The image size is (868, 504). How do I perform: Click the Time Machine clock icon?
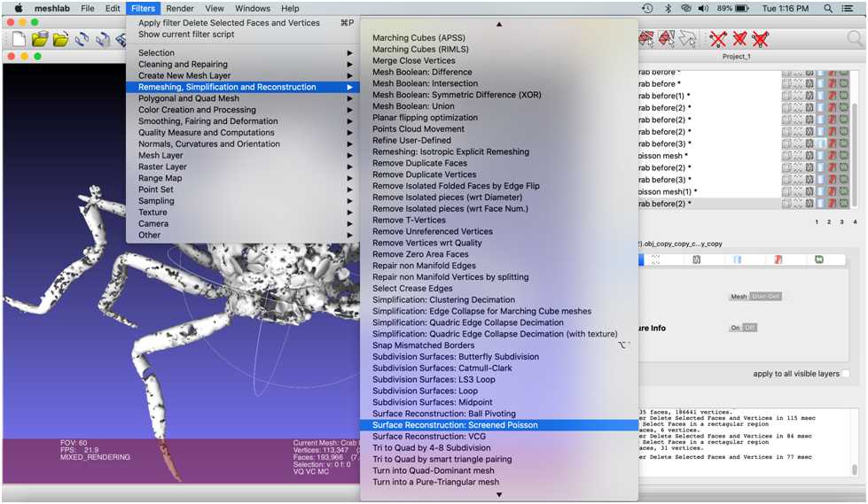coord(647,8)
